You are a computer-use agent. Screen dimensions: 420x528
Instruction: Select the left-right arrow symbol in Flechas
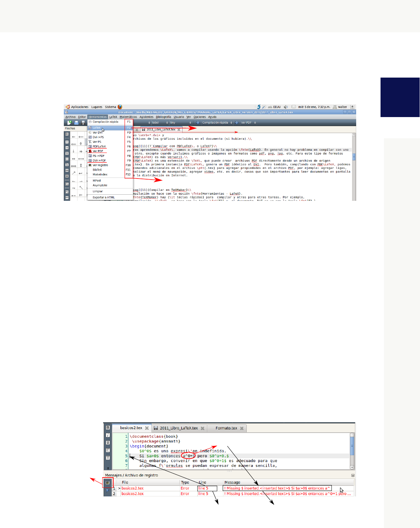click(x=73, y=159)
